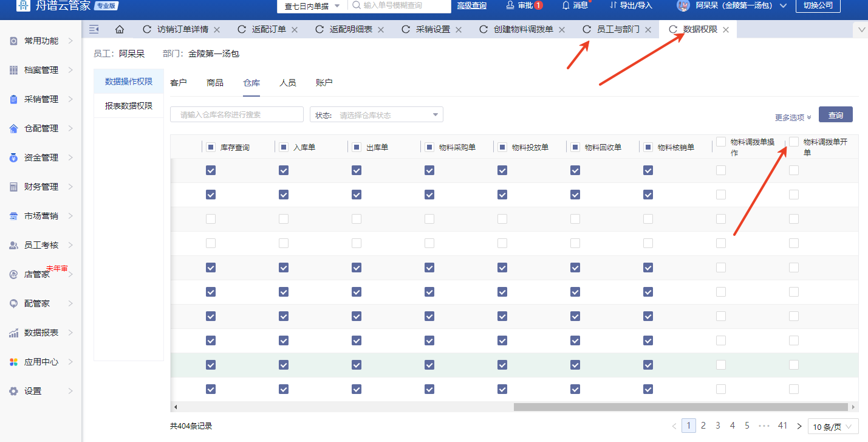Click the 消息 bell notification icon

(x=566, y=5)
